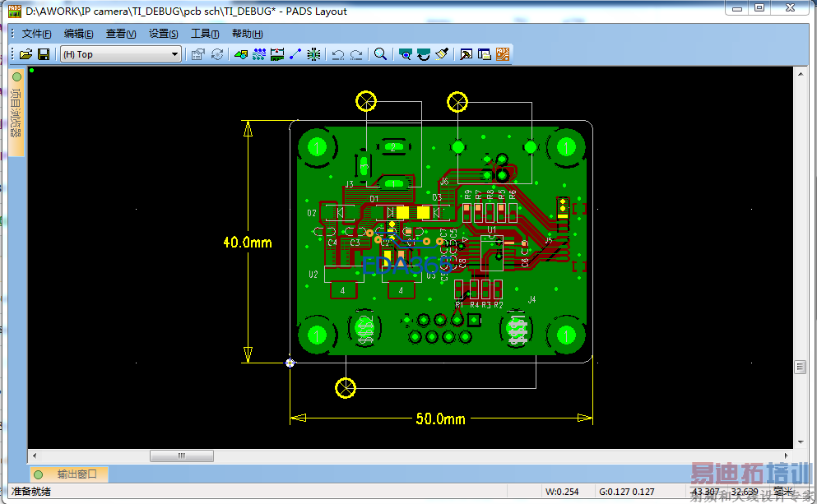Click the toolbar drag handle grip
Screen dimensions: 817x504
point(12,54)
